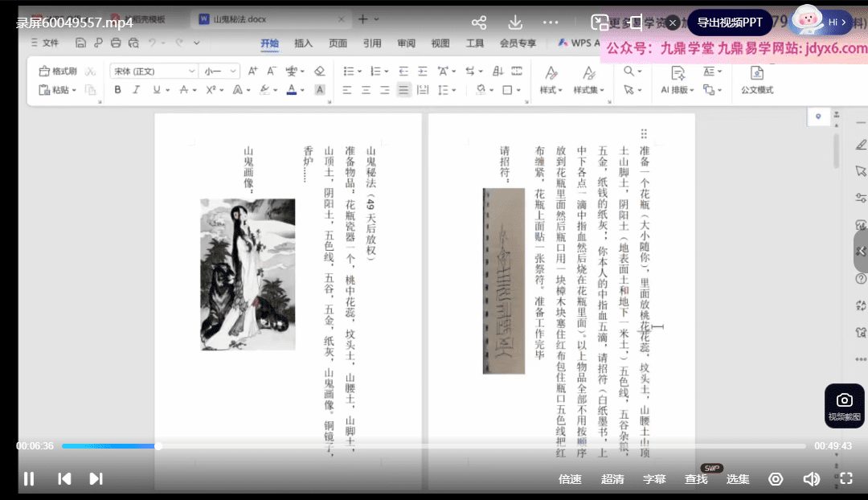Toggle subtitles with the 字幕 button
This screenshot has width=868, height=500.
654,479
